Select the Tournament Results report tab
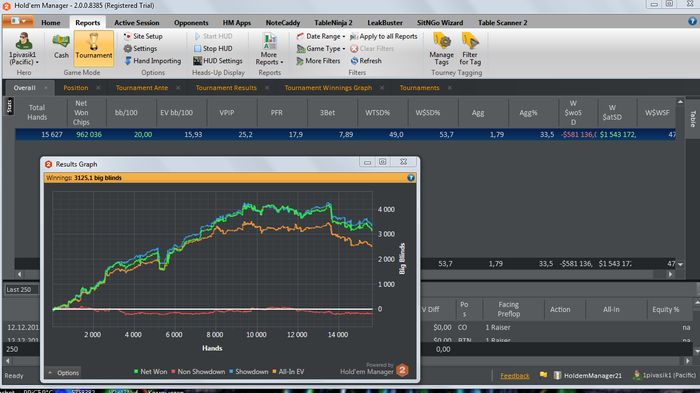The image size is (700, 393). click(x=226, y=88)
